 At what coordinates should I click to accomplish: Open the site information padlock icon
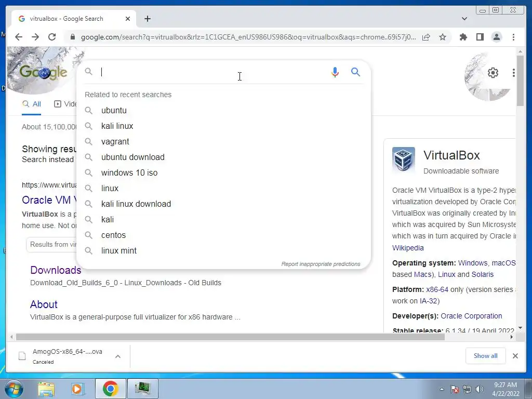point(72,37)
